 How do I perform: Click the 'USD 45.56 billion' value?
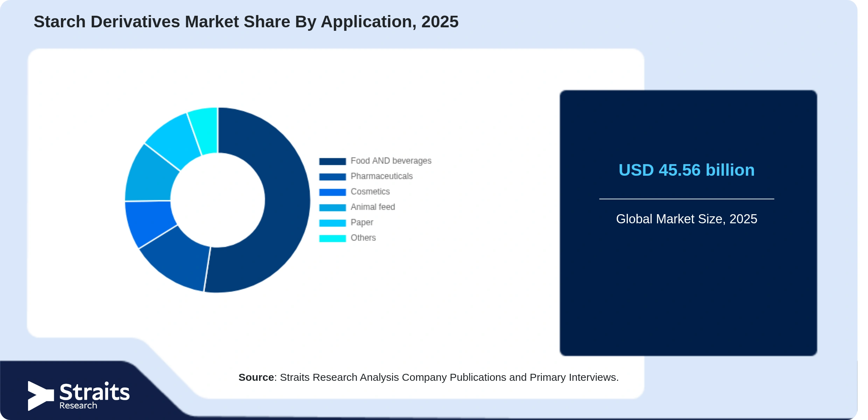point(686,170)
